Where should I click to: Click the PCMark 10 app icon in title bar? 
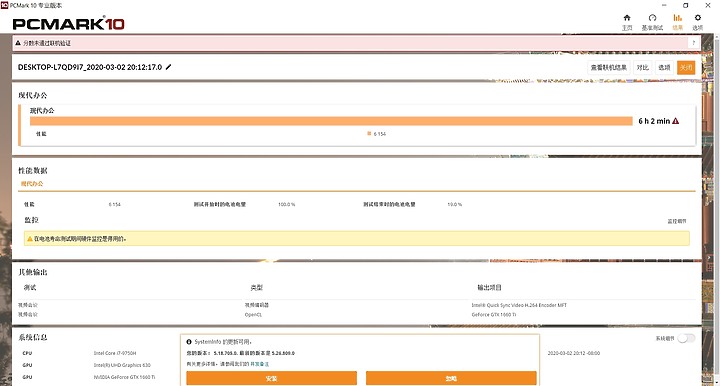pyautogui.click(x=5, y=5)
